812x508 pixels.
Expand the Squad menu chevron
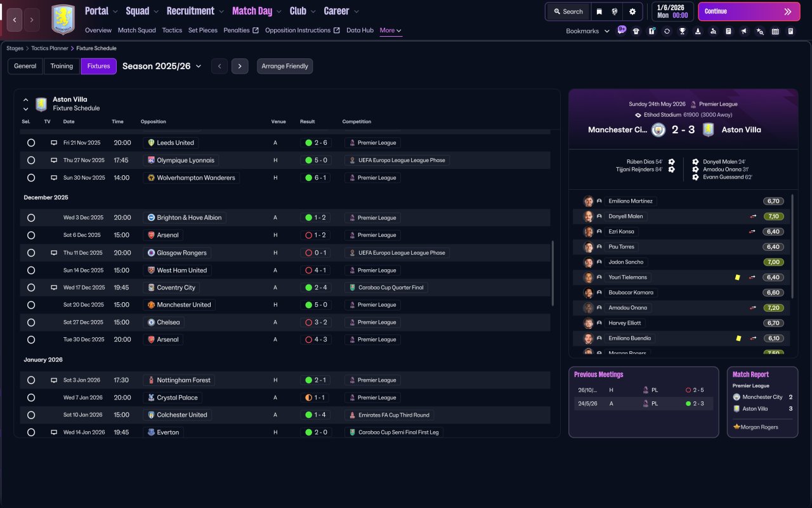click(x=155, y=11)
